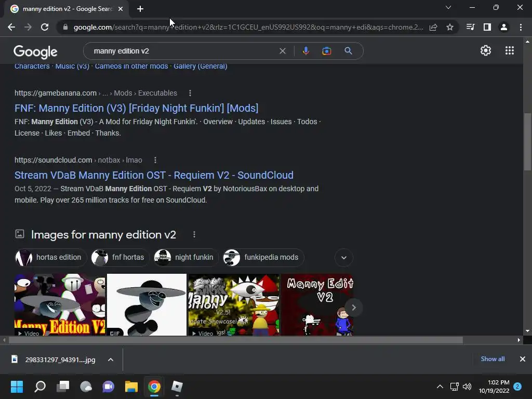Open red Manny Edit V2 thumbnail
Image resolution: width=532 pixels, height=399 pixels.
(x=317, y=304)
